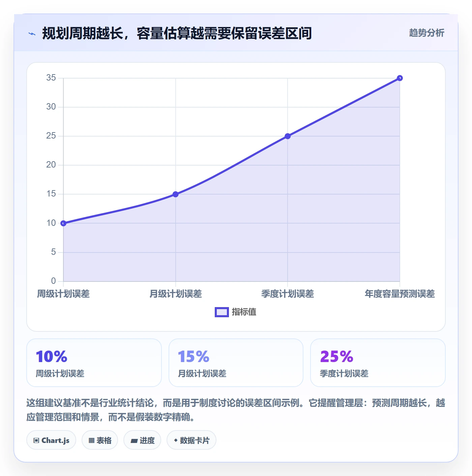Click the 数据卡片 tag chip
Screen dimensions: 472x476
click(x=191, y=440)
